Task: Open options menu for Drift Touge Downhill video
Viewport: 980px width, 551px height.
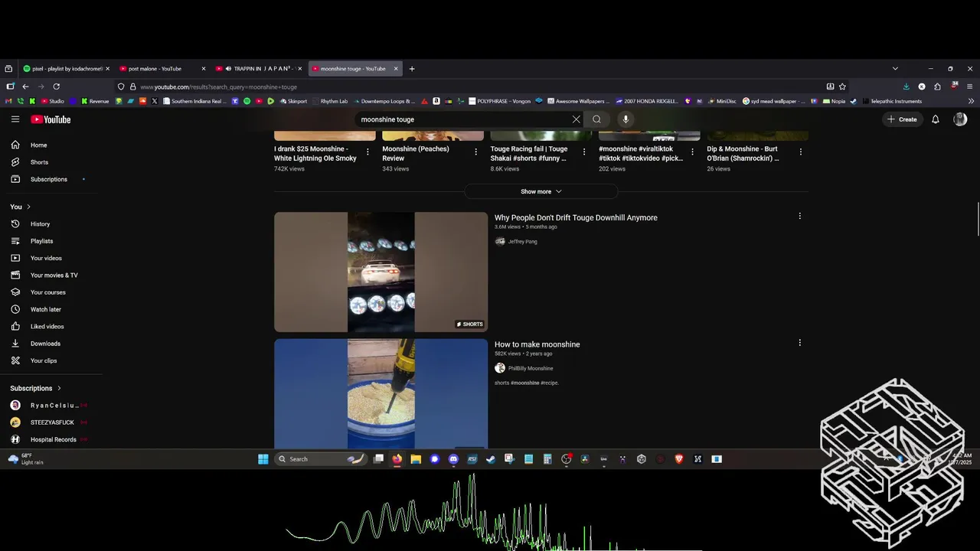Action: coord(800,216)
